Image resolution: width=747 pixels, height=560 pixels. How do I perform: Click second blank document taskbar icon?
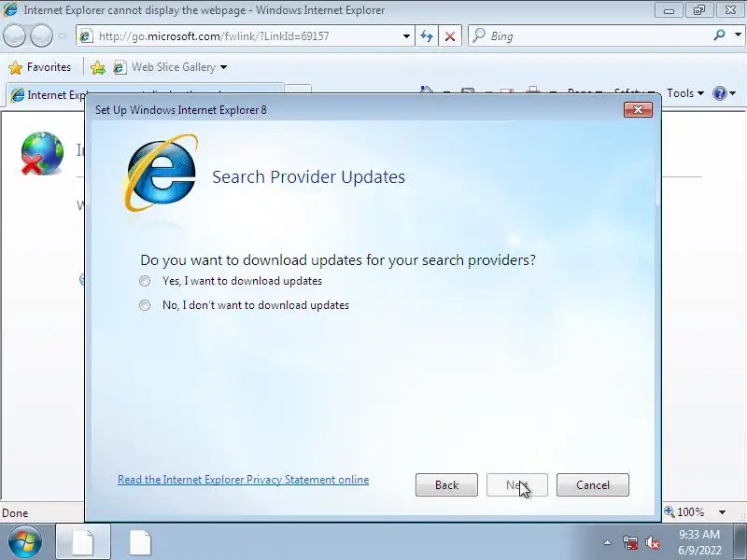point(141,542)
